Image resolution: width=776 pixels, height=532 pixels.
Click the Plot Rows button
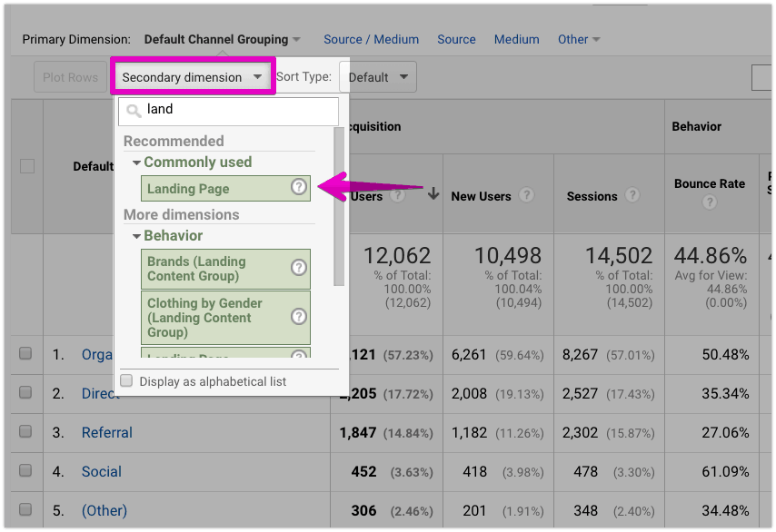(70, 77)
